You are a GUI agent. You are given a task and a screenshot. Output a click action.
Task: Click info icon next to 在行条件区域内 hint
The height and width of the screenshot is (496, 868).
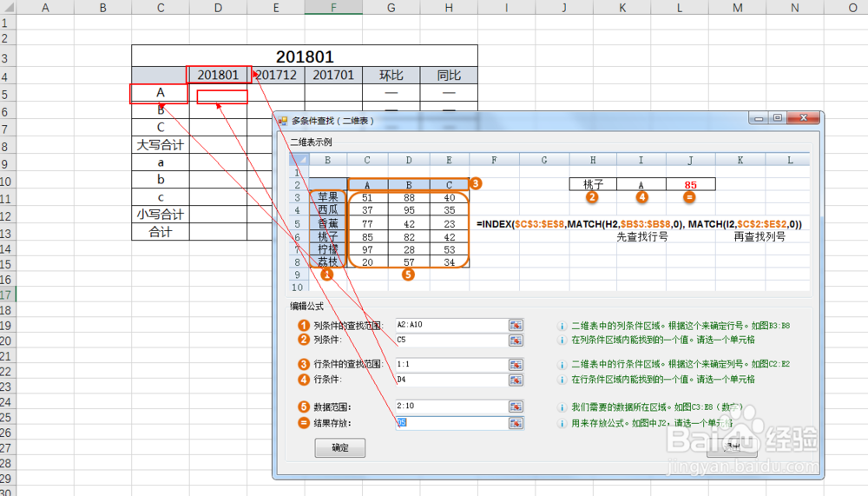[562, 380]
